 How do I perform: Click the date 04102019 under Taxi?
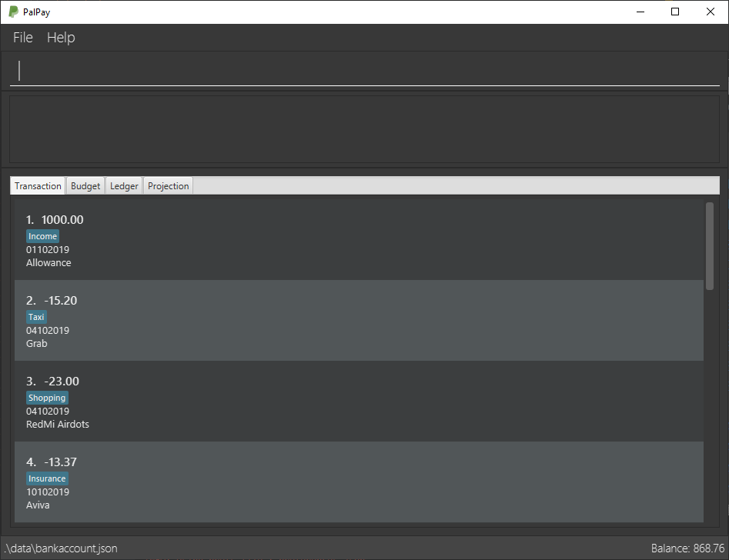(x=48, y=331)
